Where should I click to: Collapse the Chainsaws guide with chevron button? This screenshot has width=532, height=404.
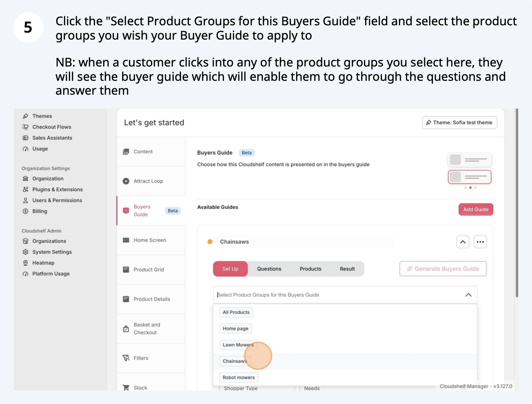[463, 242]
